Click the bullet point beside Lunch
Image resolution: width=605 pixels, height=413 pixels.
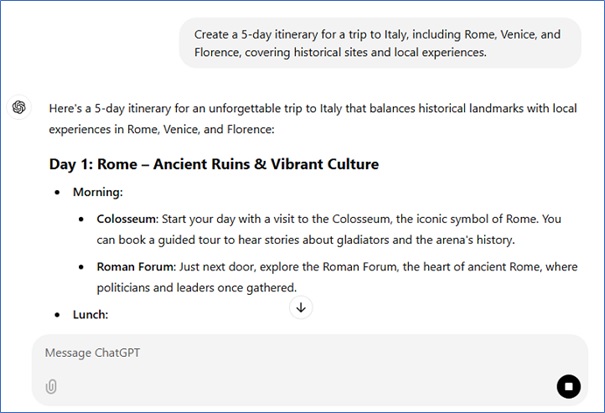56,315
